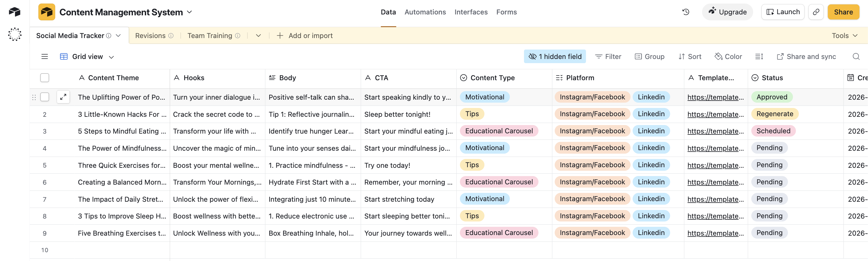Switch to the Automations tab

(x=425, y=12)
